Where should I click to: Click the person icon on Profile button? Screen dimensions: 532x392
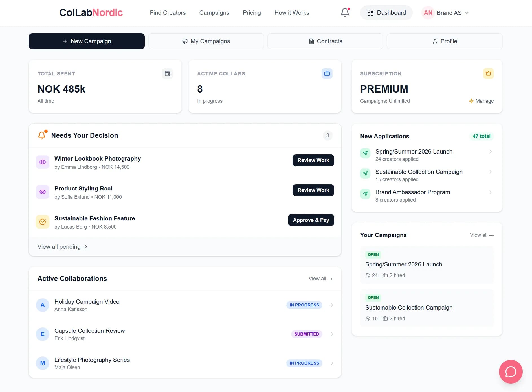tap(435, 41)
